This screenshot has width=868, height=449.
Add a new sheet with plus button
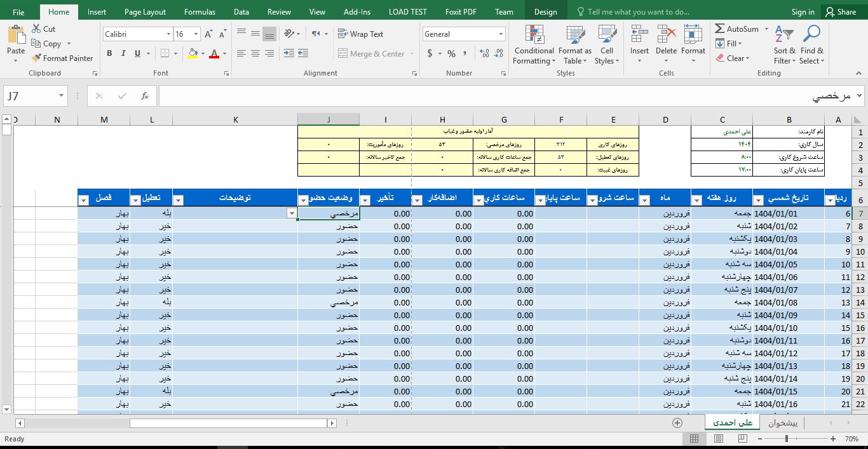tap(677, 423)
